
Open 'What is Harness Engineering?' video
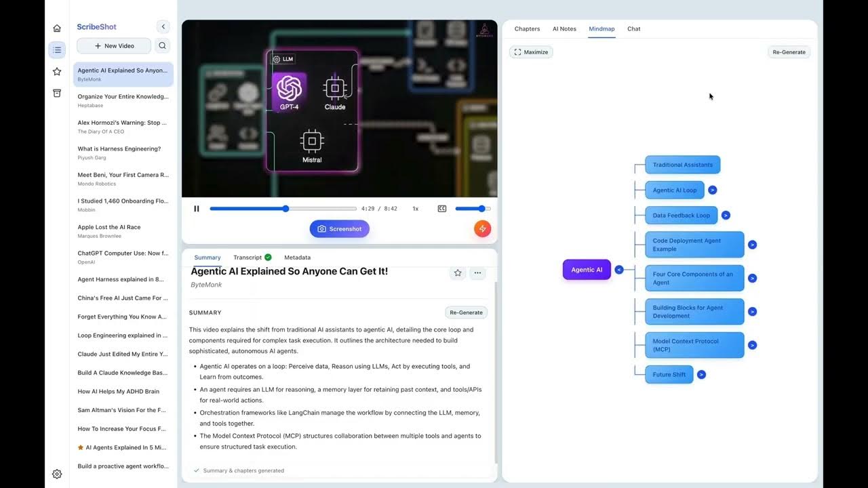(123, 152)
